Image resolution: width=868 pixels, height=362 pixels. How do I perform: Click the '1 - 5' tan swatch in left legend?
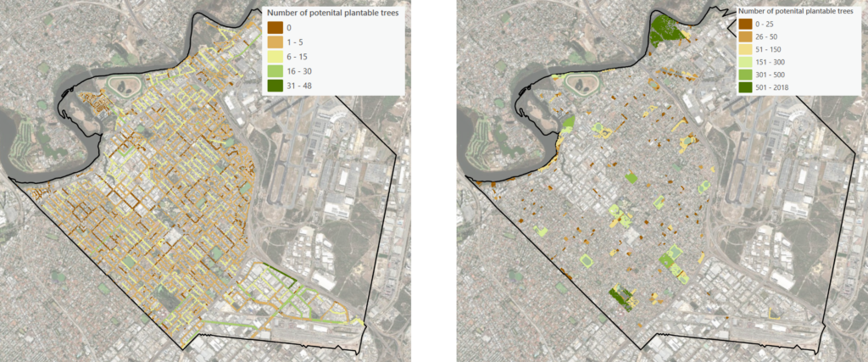(275, 42)
